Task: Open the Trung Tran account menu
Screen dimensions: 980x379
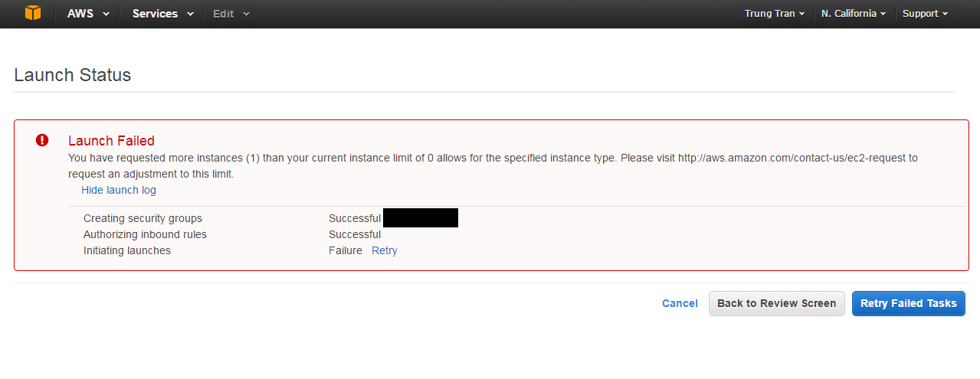Action: (x=775, y=14)
